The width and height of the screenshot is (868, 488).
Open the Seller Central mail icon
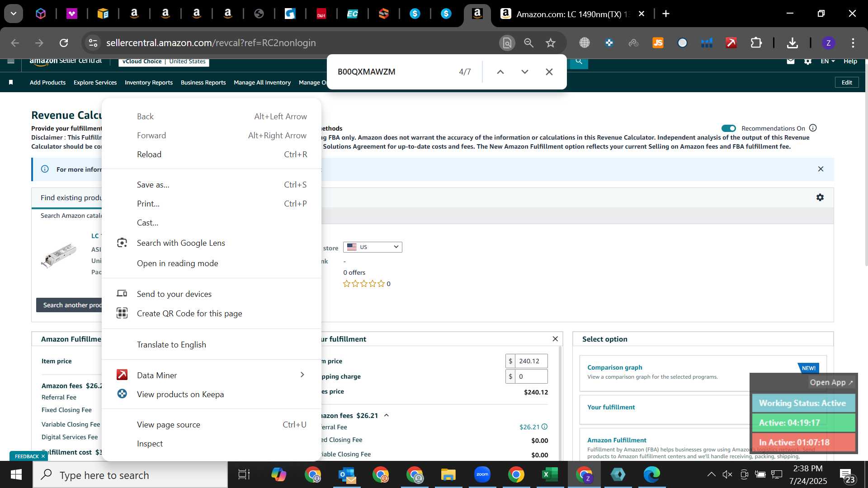[x=790, y=61]
